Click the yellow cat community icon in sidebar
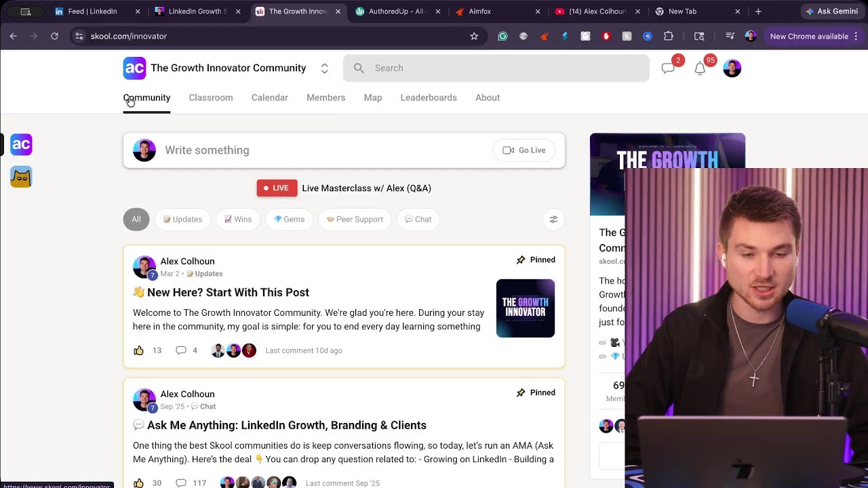Viewport: 868px width, 488px height. pyautogui.click(x=21, y=177)
